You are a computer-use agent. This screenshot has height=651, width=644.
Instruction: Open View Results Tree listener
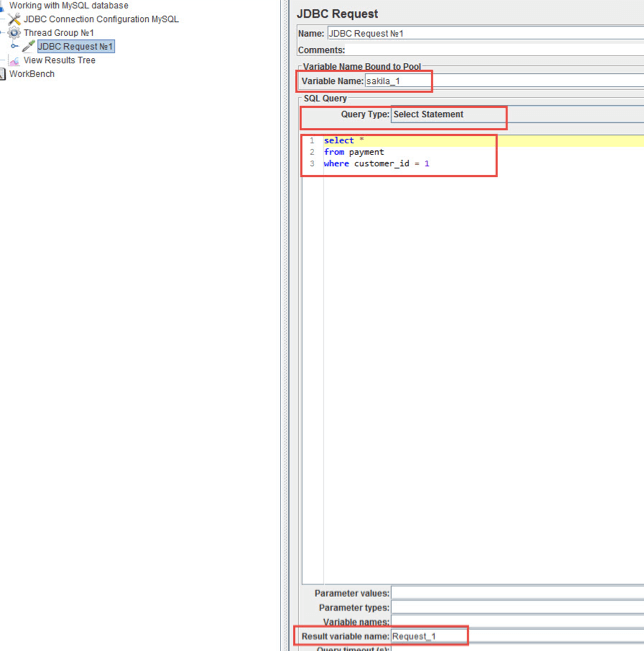[x=59, y=60]
